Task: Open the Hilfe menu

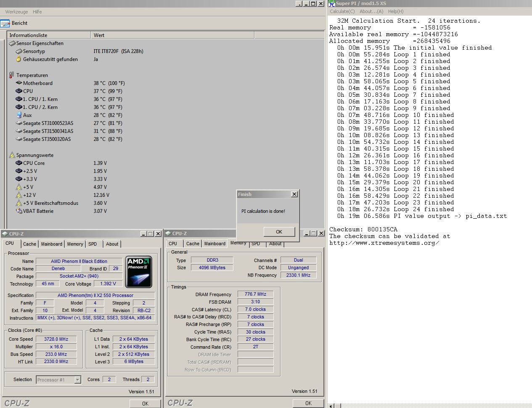Action: (37, 12)
